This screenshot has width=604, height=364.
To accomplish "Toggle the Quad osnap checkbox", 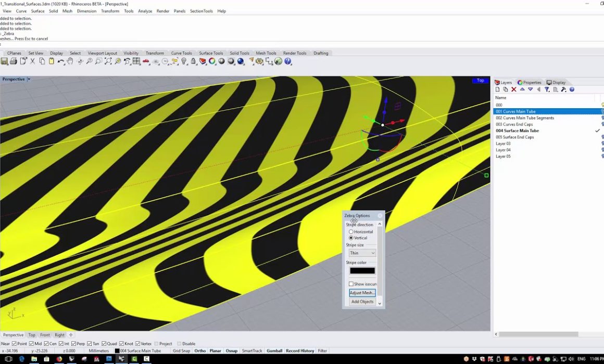I will [x=104, y=344].
